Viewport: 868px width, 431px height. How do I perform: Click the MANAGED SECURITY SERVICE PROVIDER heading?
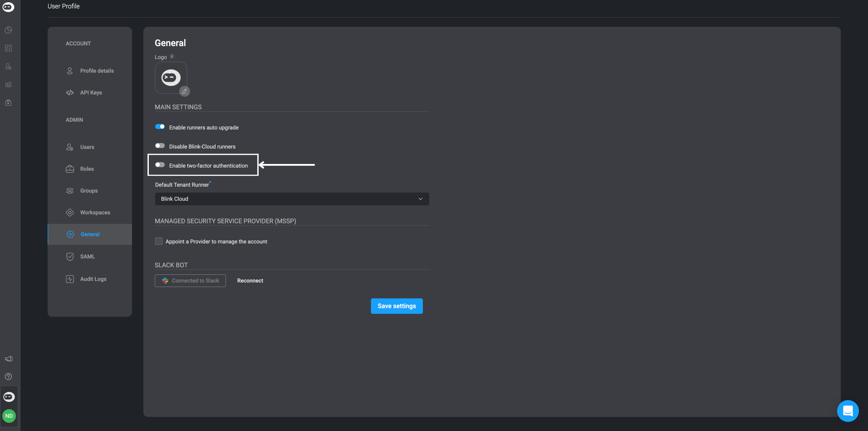(226, 221)
